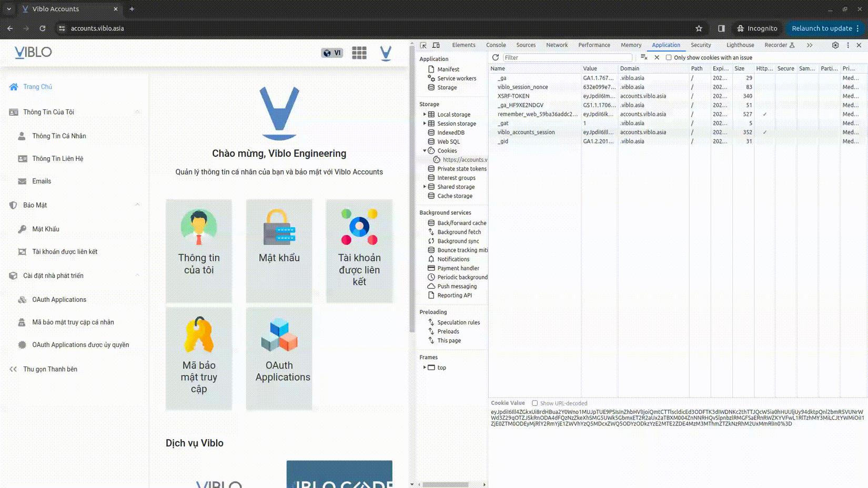Image resolution: width=868 pixels, height=488 pixels.
Task: Open Mật Khẩu in sidebar
Action: pos(46,229)
